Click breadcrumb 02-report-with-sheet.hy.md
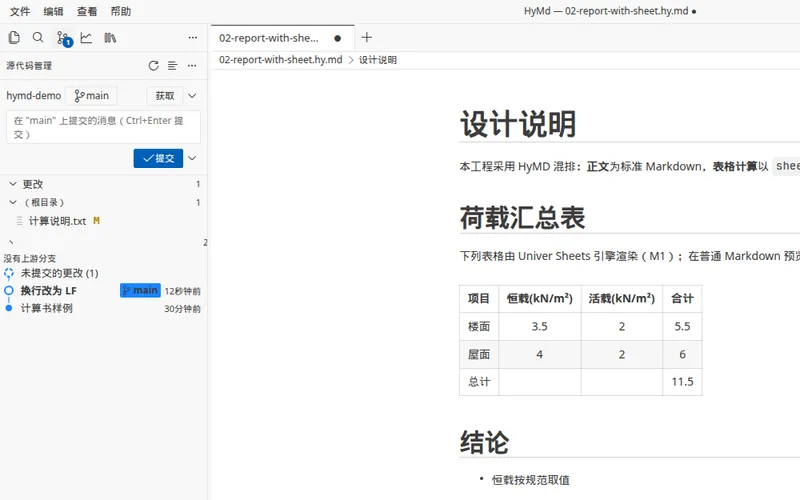Screen dimensions: 800x500 pyautogui.click(x=281, y=60)
